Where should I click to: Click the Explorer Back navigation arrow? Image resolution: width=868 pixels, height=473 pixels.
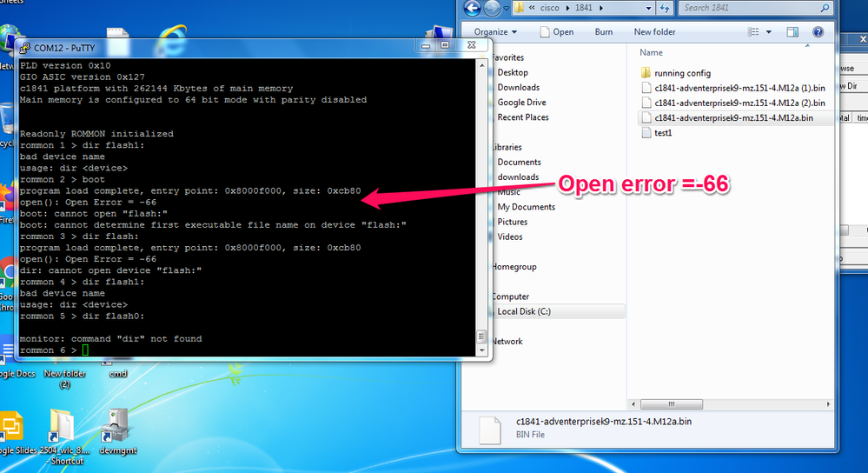[472, 8]
